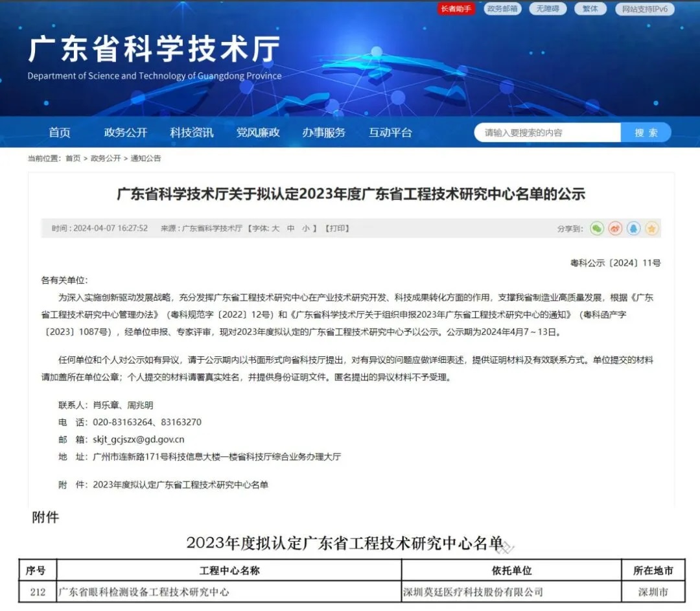Share the notice via Weibo icon
The width and height of the screenshot is (700, 611).
click(615, 229)
